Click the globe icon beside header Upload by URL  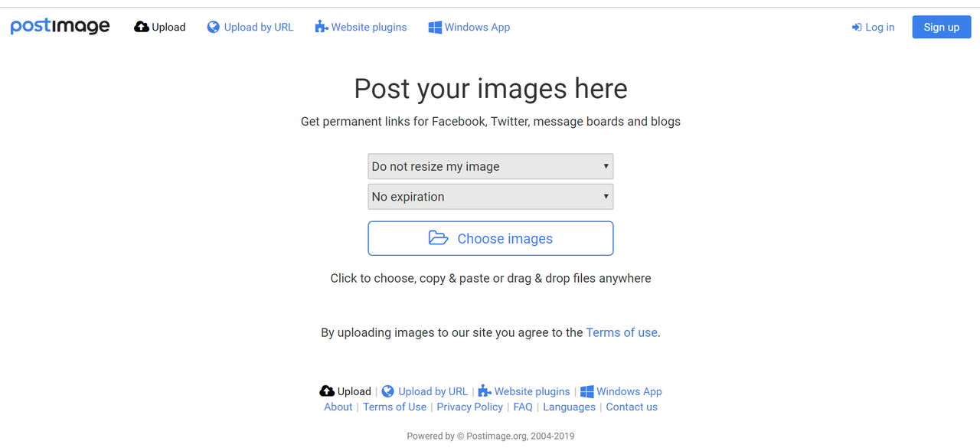(214, 27)
